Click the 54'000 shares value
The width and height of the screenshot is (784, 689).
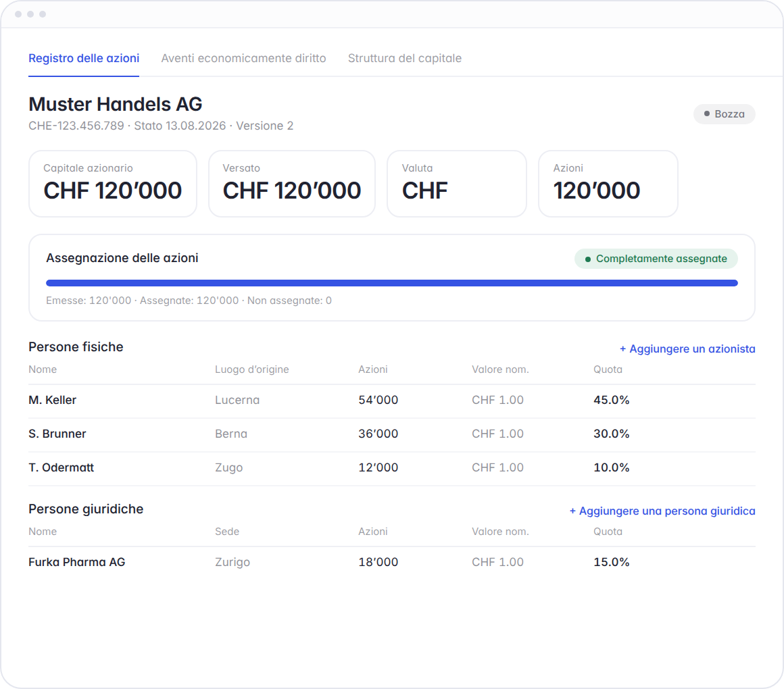click(x=378, y=400)
